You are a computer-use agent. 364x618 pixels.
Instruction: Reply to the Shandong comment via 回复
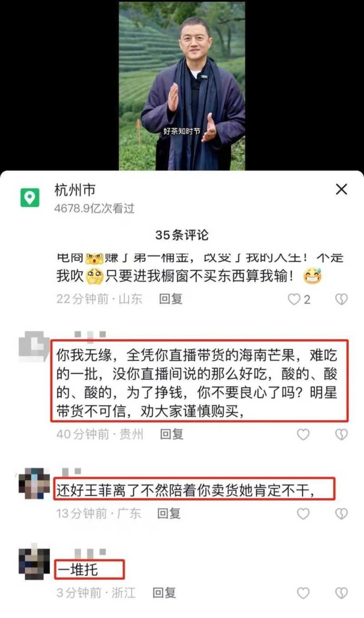click(171, 299)
